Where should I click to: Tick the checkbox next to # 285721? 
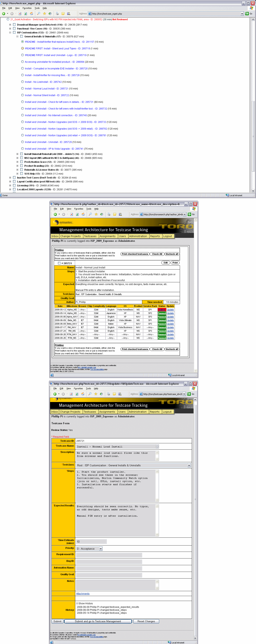(x=59, y=263)
